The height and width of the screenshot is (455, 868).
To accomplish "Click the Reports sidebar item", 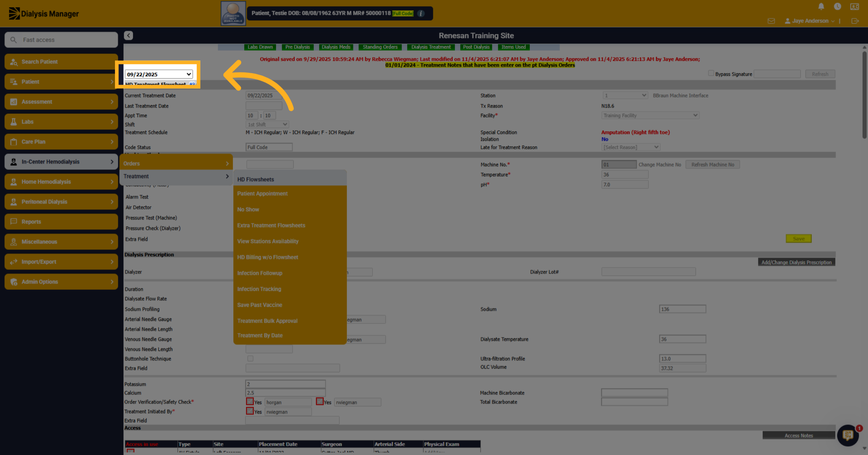I will click(61, 222).
